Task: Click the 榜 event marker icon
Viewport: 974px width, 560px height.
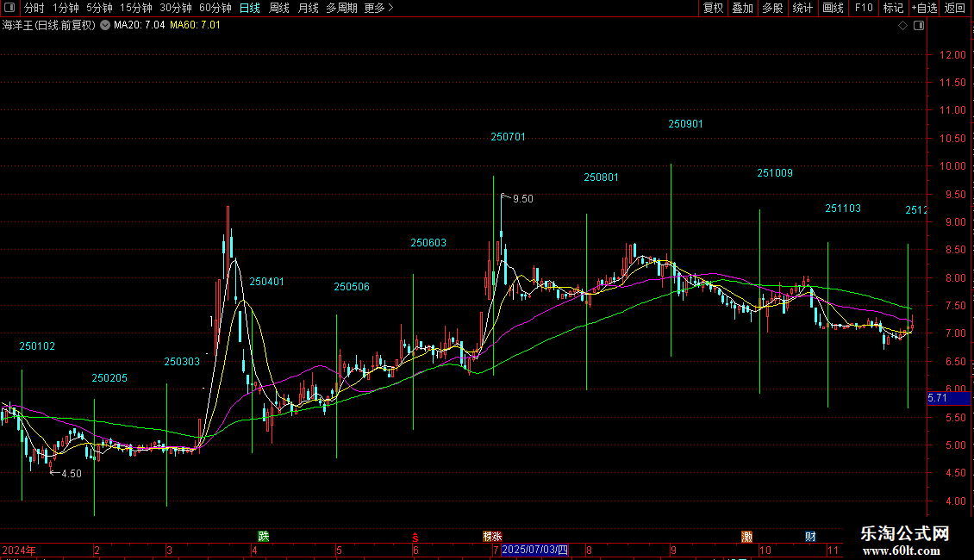Action: tap(487, 537)
